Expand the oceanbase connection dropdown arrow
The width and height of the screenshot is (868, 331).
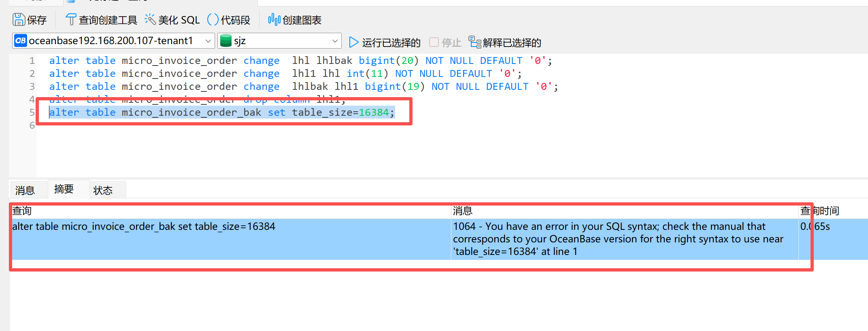pyautogui.click(x=208, y=41)
